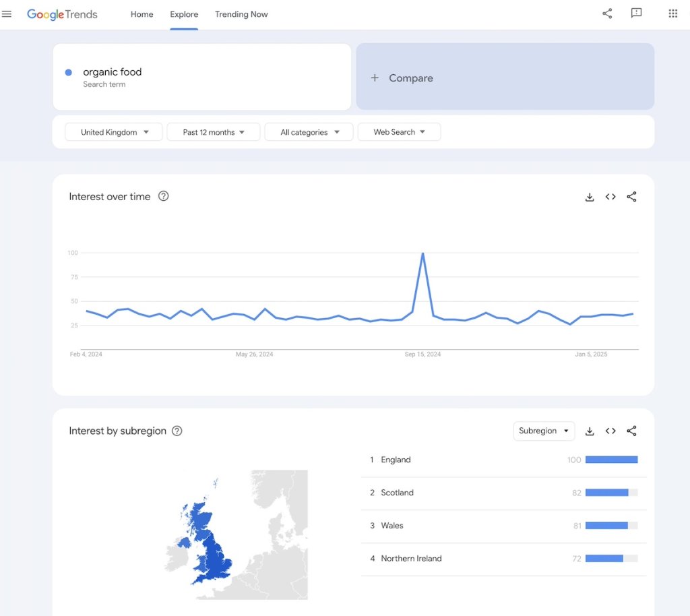Embed the Interest over time chart

point(610,197)
